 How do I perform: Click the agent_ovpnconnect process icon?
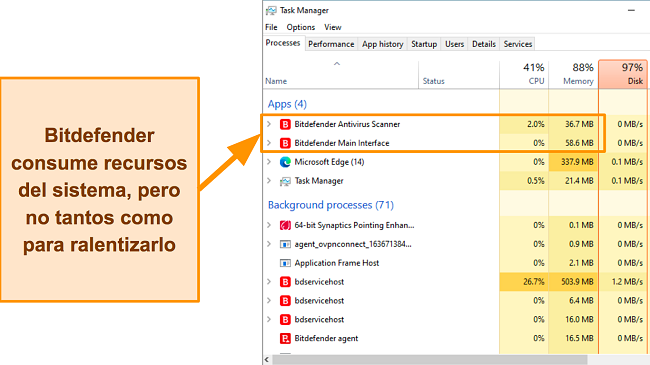(285, 244)
